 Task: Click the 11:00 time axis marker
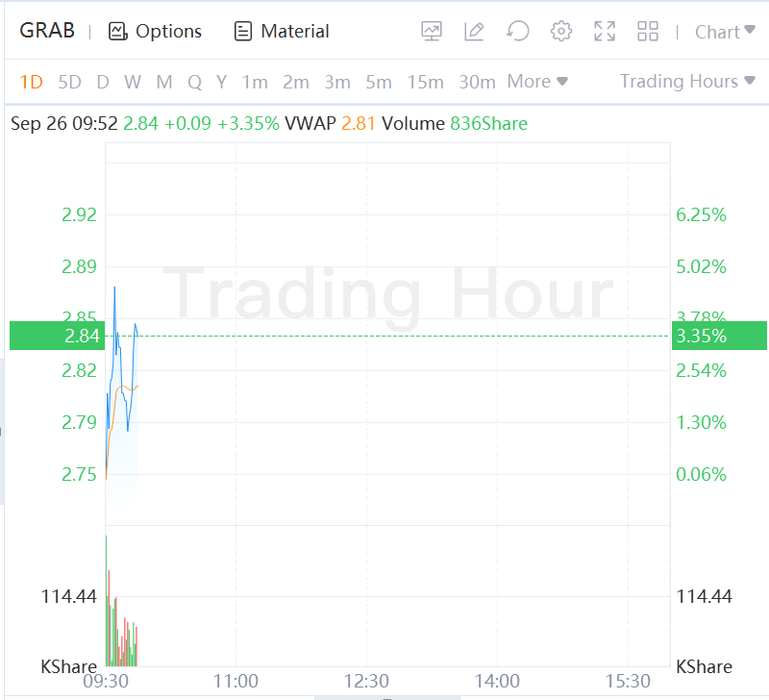(236, 681)
